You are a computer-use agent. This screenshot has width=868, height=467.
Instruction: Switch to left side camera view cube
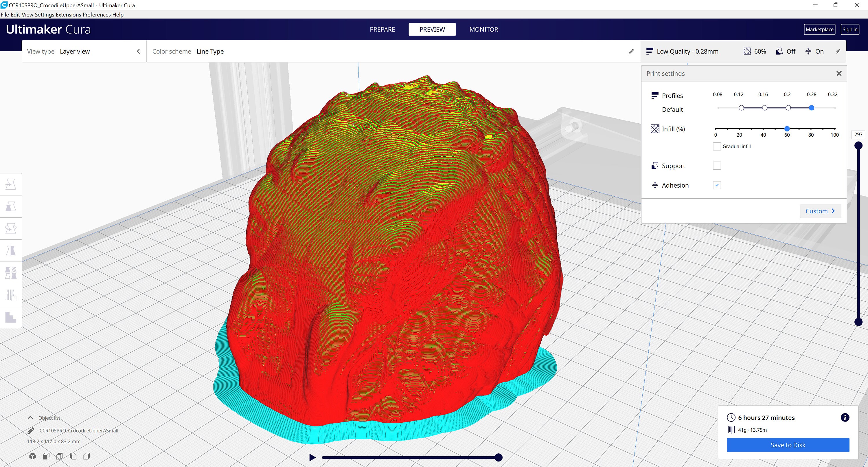point(73,456)
